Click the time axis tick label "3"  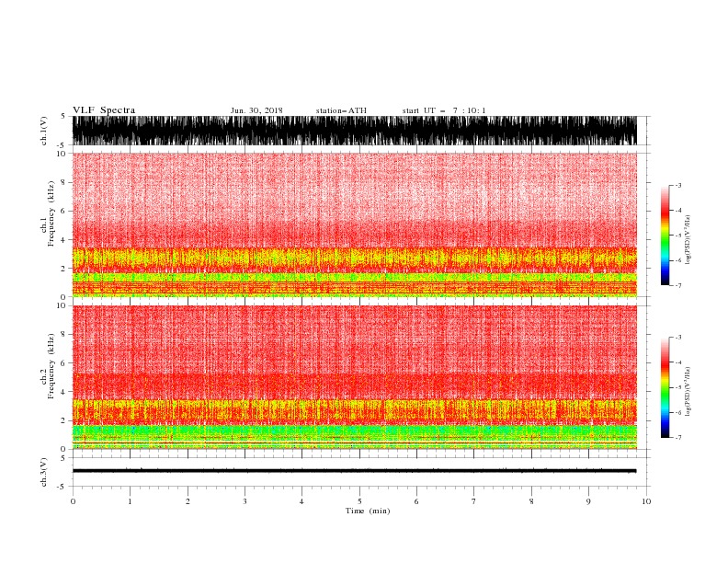[x=245, y=501]
